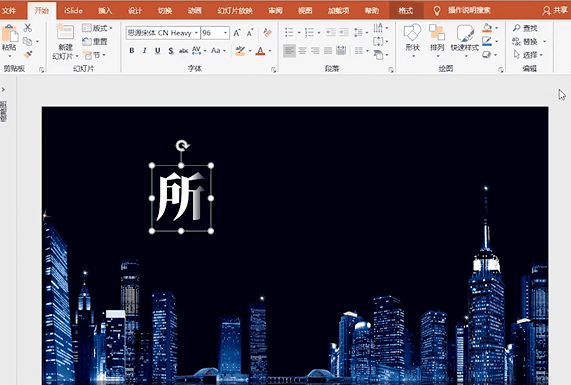Switch to the Insert tab
571x385 pixels.
pos(105,10)
